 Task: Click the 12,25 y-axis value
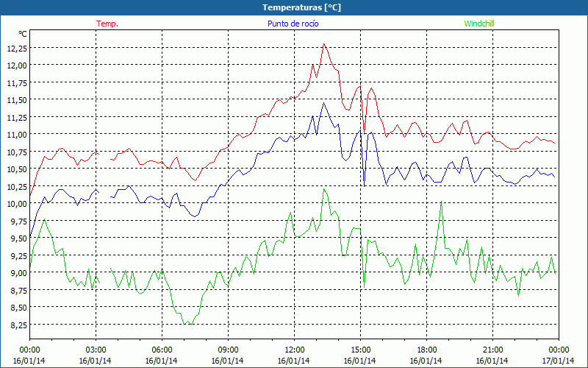pyautogui.click(x=17, y=48)
